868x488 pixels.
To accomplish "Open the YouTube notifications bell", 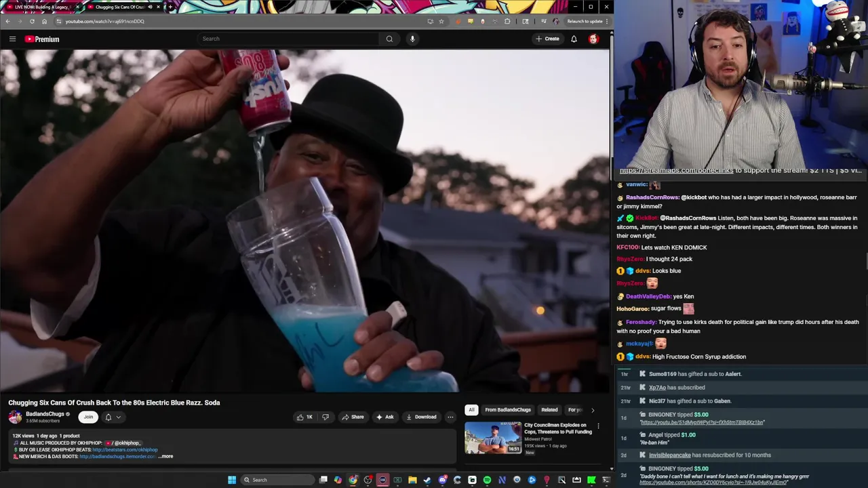I will pos(574,39).
